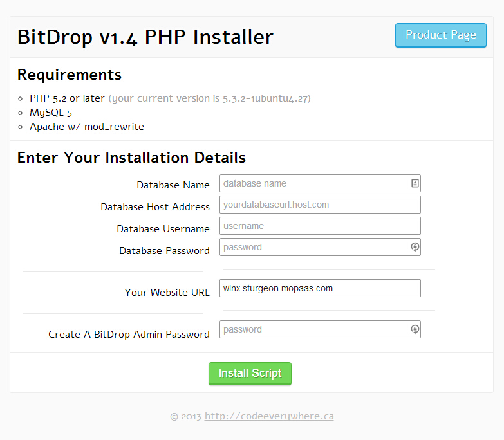Screen dimensions: 504x440
Task: Focus the BitDrop Admin Password field
Action: click(x=320, y=329)
